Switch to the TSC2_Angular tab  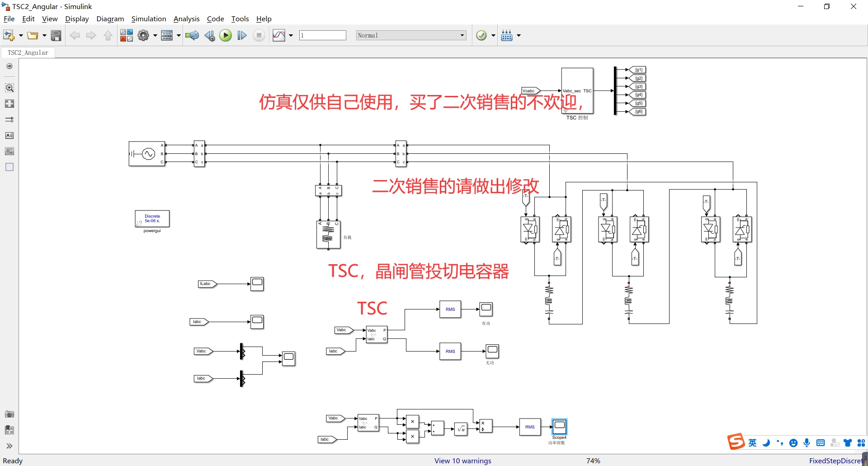click(x=28, y=52)
